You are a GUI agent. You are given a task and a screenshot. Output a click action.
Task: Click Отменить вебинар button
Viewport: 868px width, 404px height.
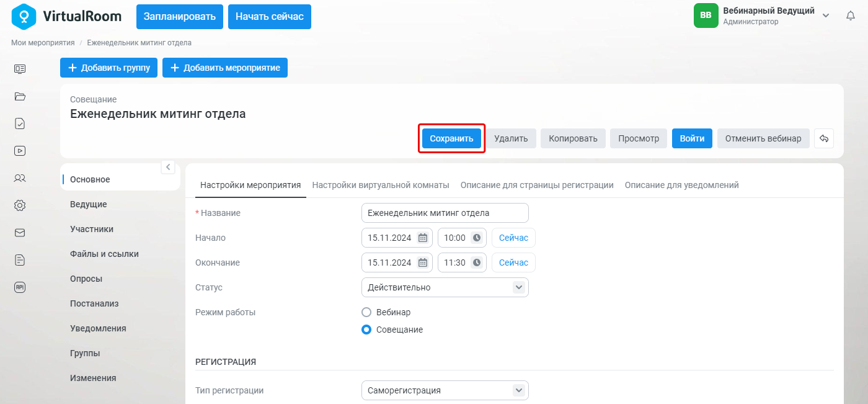point(763,138)
